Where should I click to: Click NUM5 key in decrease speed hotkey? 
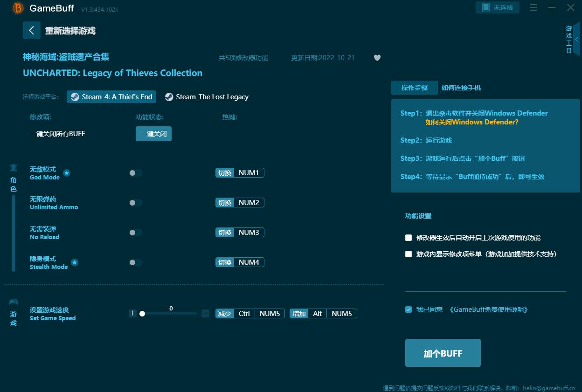coord(270,314)
